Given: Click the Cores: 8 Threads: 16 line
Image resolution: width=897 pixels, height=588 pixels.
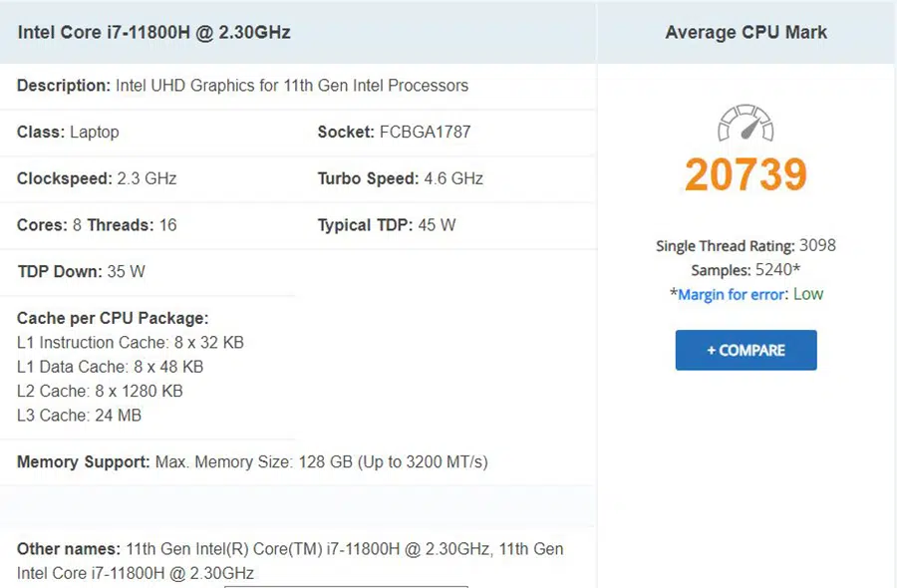Looking at the screenshot, I should (97, 225).
